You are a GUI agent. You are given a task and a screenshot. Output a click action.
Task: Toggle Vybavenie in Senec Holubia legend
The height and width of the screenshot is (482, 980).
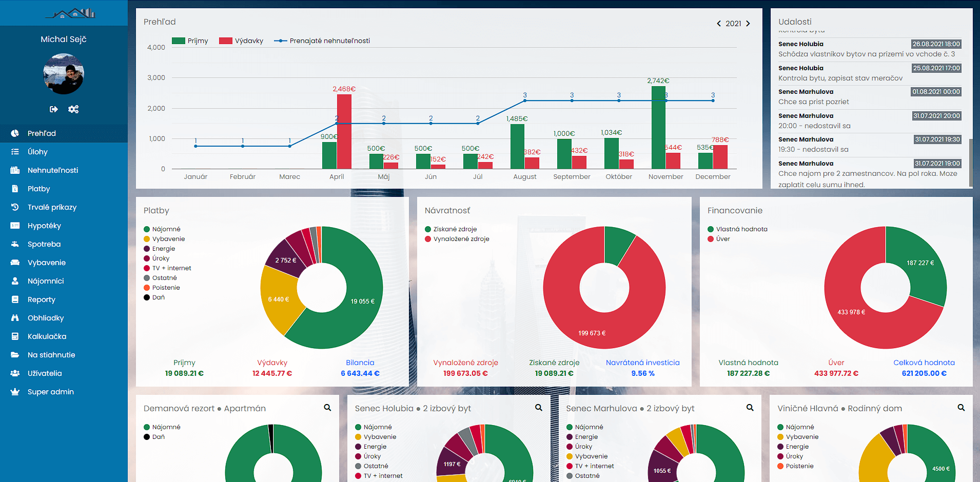(376, 437)
